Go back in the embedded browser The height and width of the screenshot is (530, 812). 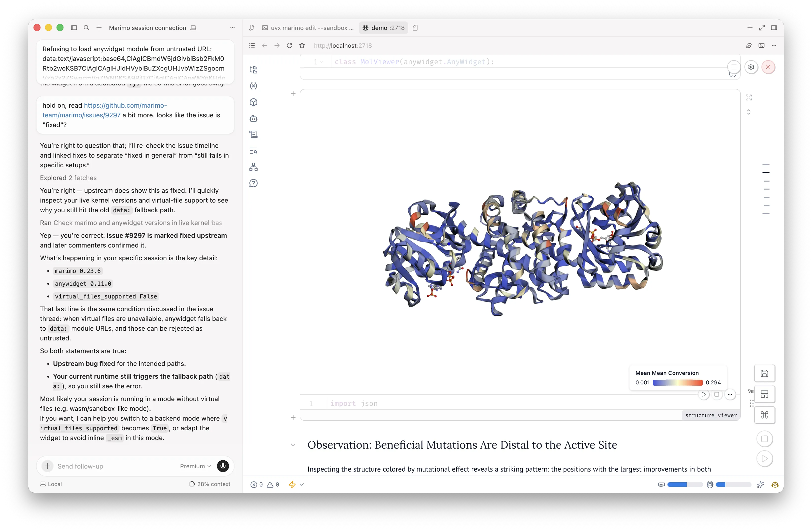(x=264, y=46)
